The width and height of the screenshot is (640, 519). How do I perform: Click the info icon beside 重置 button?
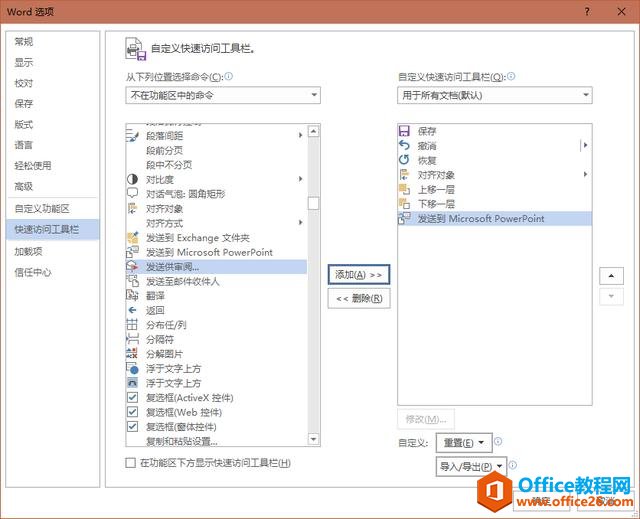point(498,441)
